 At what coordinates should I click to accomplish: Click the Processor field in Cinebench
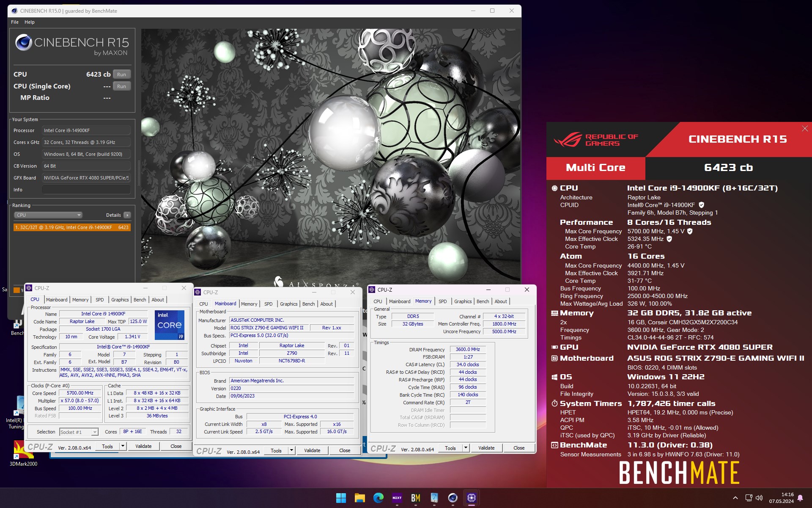point(86,130)
